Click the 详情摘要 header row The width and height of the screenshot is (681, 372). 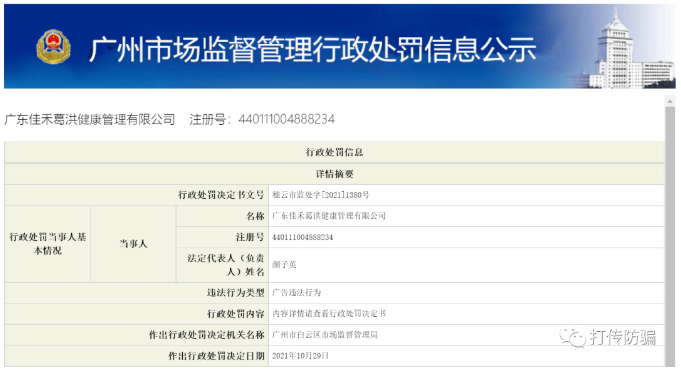(x=334, y=174)
